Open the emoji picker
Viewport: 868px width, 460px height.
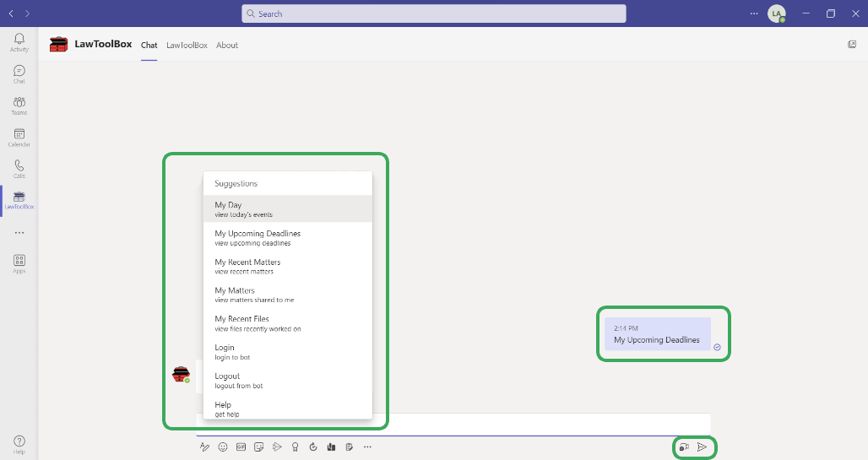pyautogui.click(x=223, y=447)
